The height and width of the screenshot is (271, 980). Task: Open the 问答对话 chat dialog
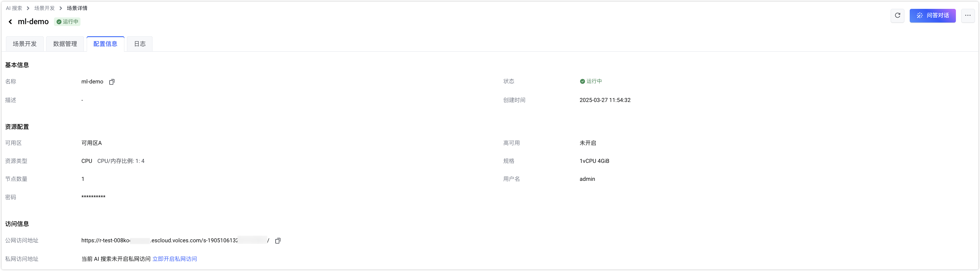pyautogui.click(x=933, y=16)
